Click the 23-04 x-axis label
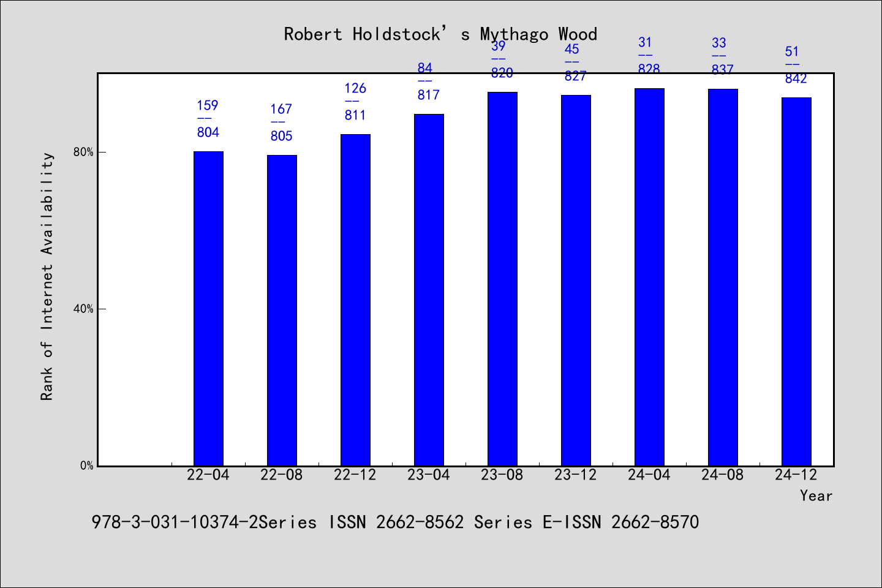Screen dimensions: 882x588 click(x=429, y=475)
